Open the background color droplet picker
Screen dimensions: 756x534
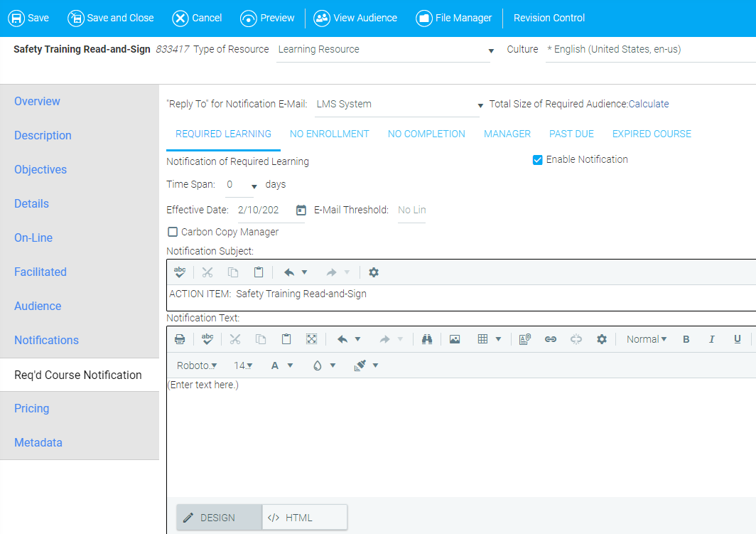tap(323, 365)
